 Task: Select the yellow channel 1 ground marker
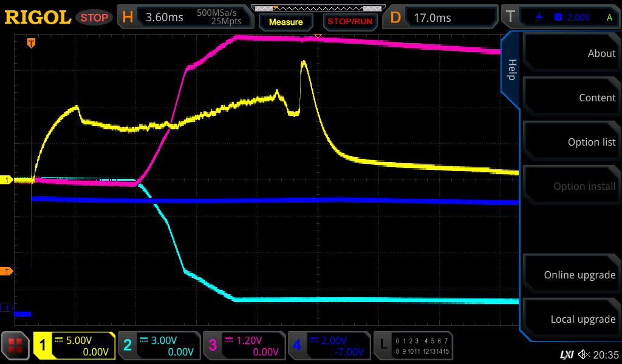[7, 180]
